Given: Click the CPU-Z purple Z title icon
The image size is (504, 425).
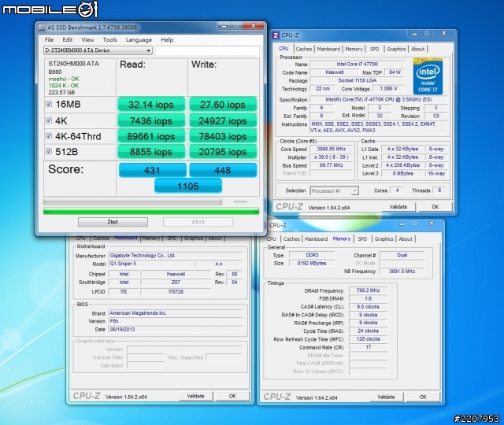Looking at the screenshot, I should tap(276, 35).
